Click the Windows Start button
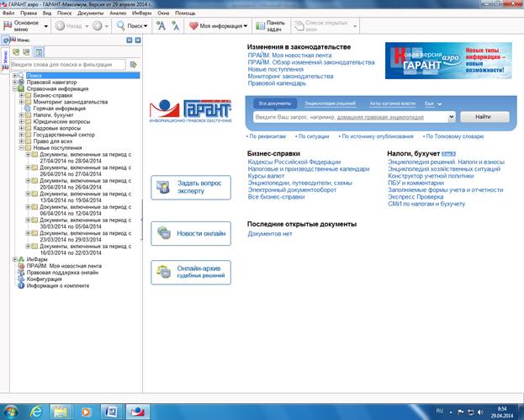Viewport: 524px width, 420px height. (x=10, y=412)
